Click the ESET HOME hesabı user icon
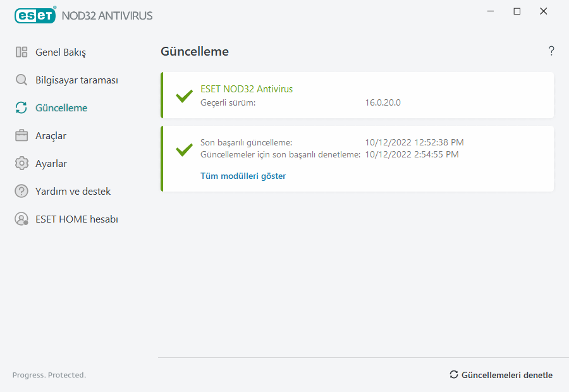 21,219
